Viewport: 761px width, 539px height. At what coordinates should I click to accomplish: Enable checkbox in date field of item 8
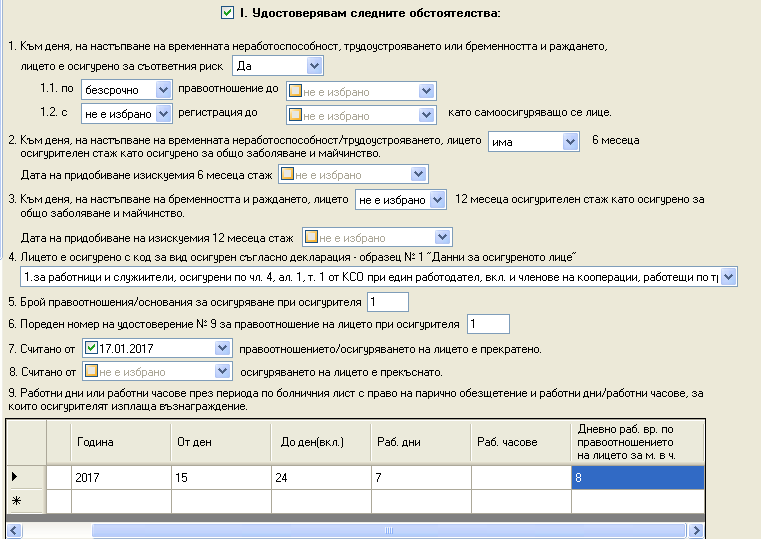(91, 371)
